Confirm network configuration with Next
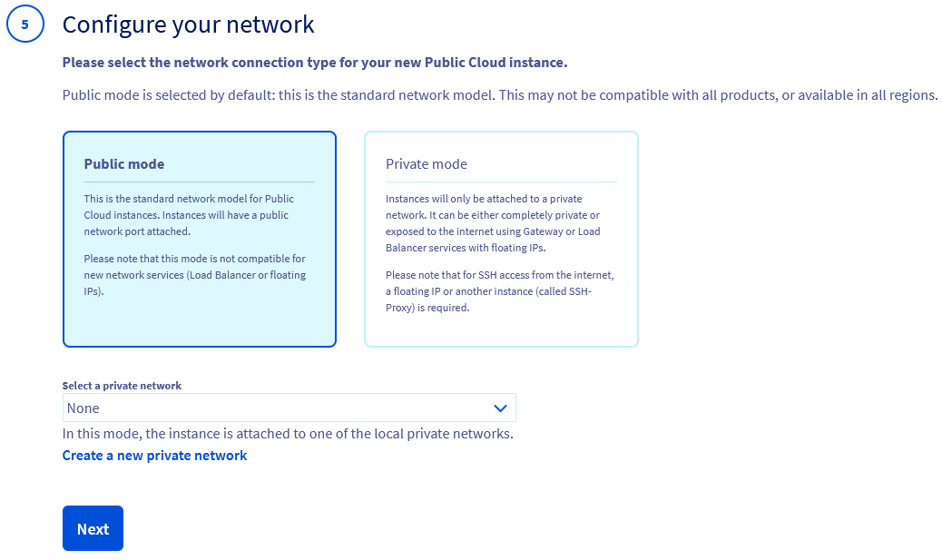942x560 pixels. 93,527
